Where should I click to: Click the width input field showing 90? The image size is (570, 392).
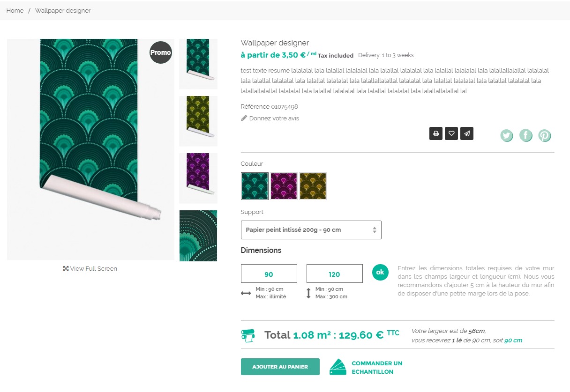pyautogui.click(x=269, y=274)
